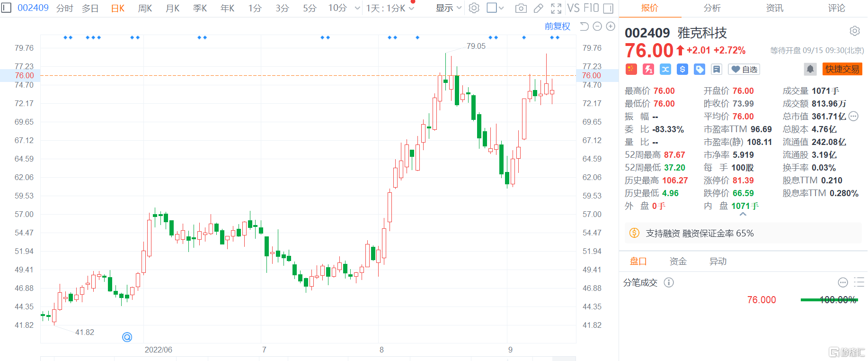Click the 41.82 low price label
This screenshot has height=361, width=868.
tap(85, 332)
